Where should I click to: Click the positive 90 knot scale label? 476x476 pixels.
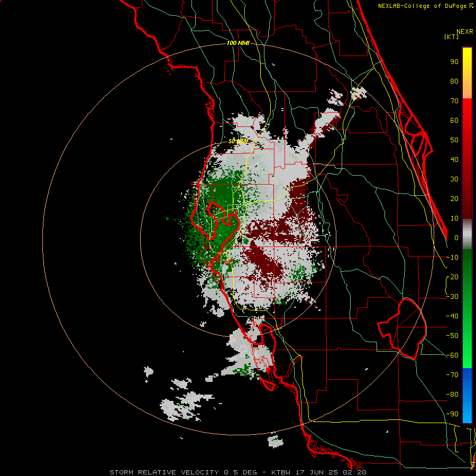(x=454, y=62)
